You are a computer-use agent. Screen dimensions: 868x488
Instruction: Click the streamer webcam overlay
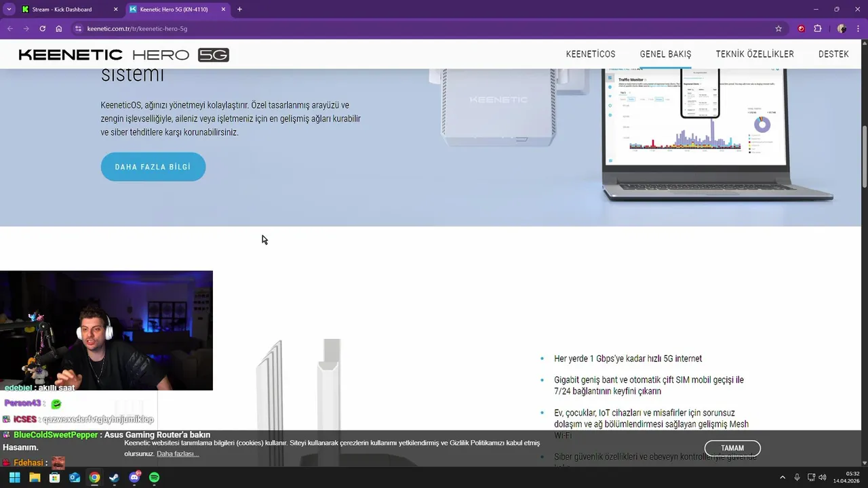coord(106,331)
